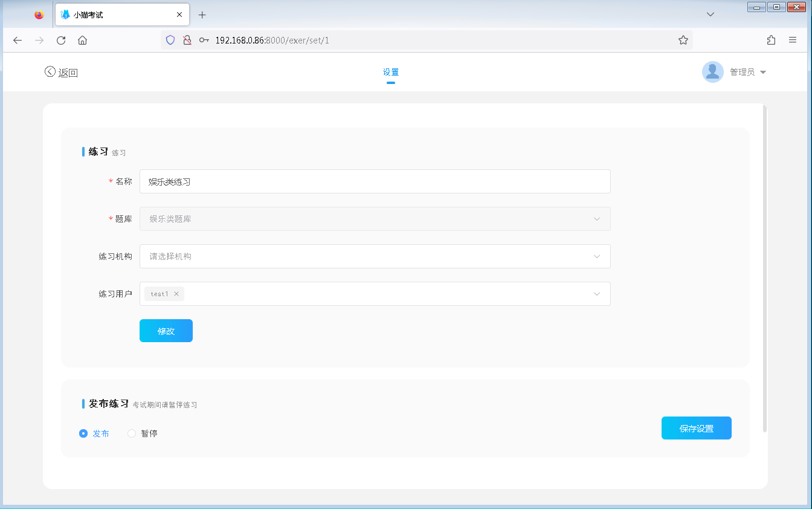Open the Firefox application menu

793,41
